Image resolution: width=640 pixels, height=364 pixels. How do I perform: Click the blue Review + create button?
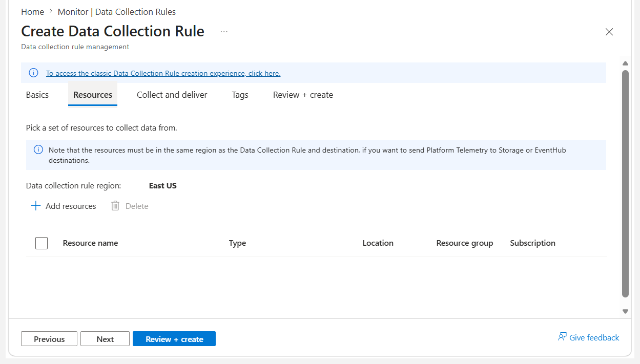(x=174, y=339)
